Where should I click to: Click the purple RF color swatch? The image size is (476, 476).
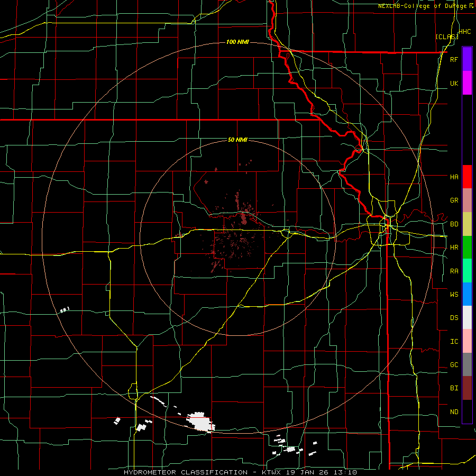pyautogui.click(x=467, y=59)
